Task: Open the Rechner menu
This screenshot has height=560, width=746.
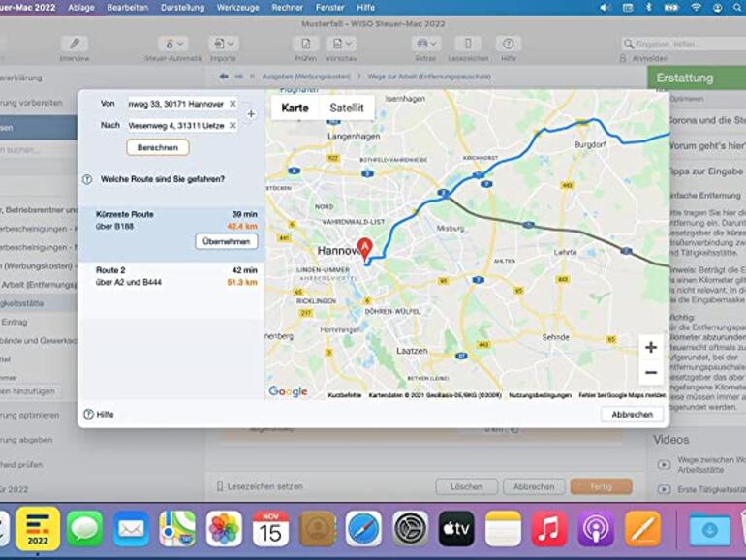Action: 288,8
